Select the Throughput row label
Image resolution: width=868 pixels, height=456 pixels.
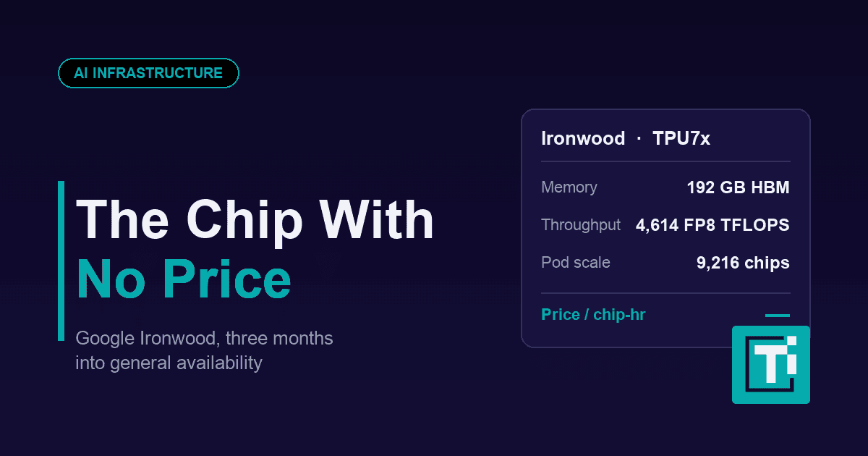[x=581, y=225]
